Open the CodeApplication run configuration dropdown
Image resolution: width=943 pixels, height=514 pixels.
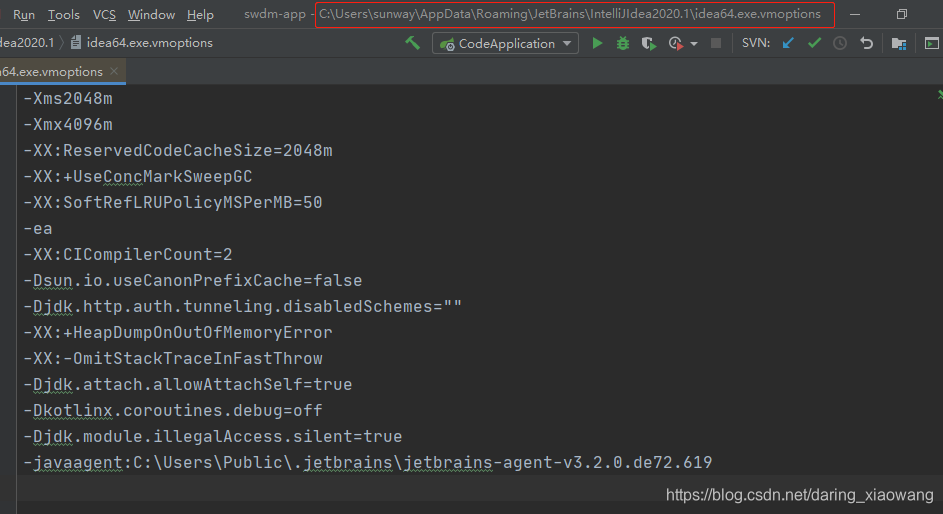(505, 43)
